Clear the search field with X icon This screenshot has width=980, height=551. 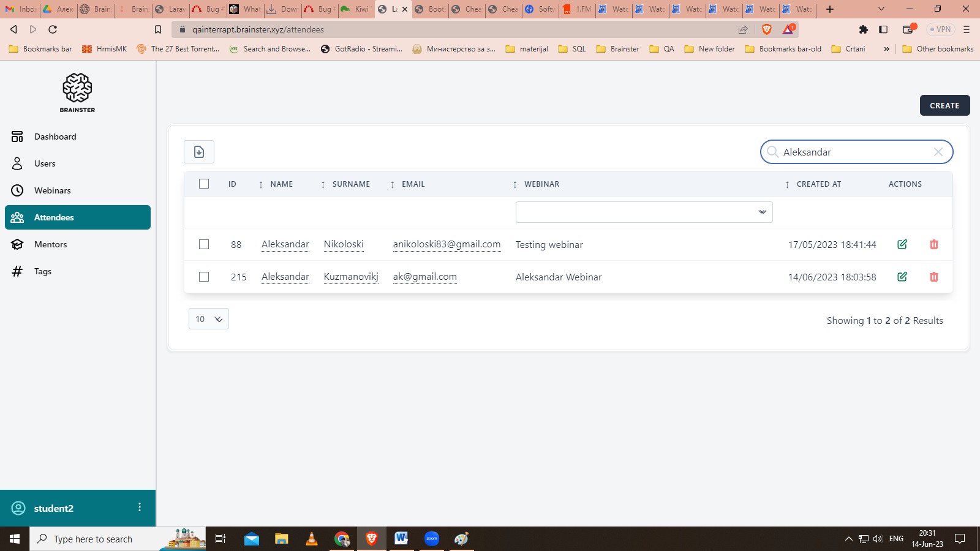(x=938, y=152)
